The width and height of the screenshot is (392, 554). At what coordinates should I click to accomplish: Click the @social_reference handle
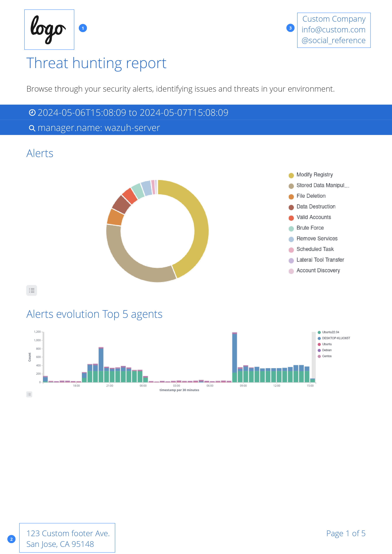tap(333, 40)
